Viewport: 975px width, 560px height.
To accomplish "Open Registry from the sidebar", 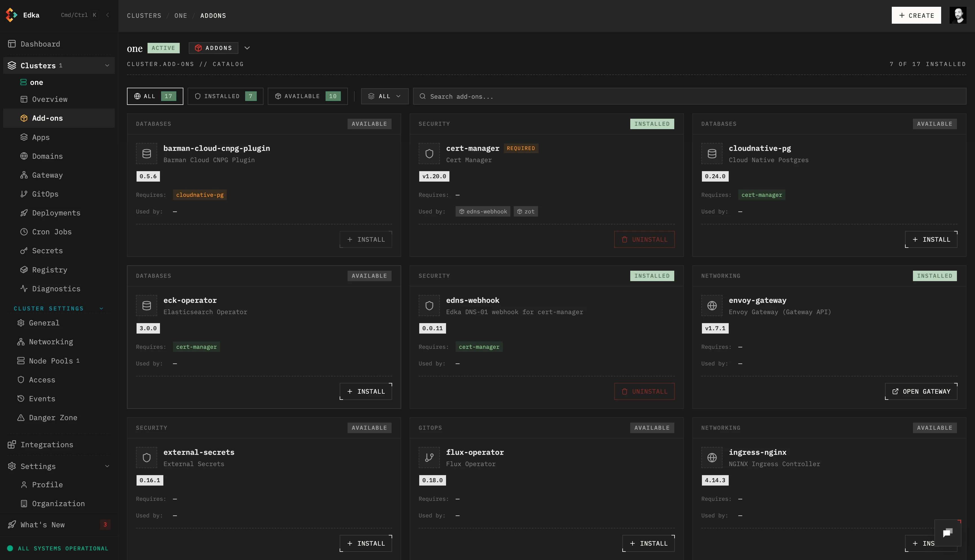I will coord(49,270).
